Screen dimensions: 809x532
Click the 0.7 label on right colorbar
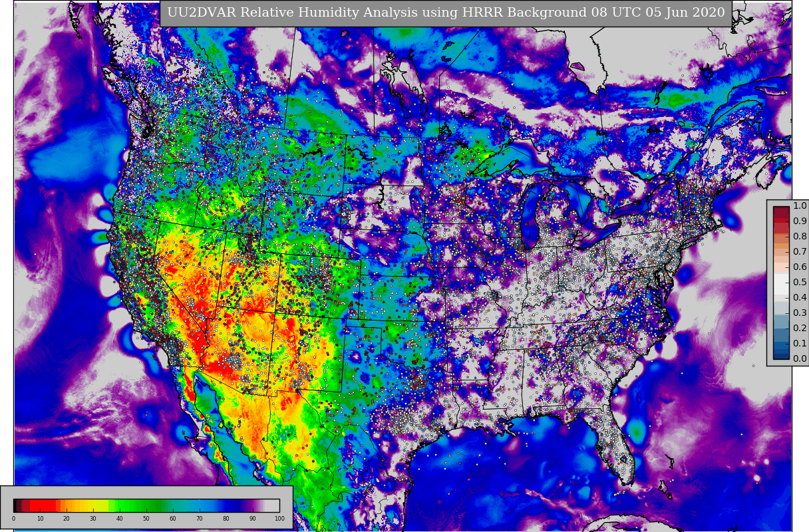[x=800, y=251]
